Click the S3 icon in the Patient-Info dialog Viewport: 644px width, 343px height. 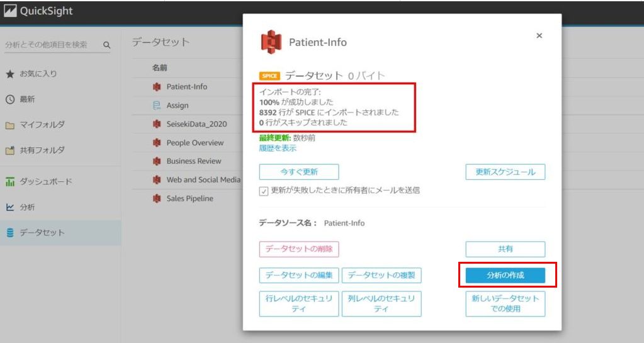click(271, 42)
